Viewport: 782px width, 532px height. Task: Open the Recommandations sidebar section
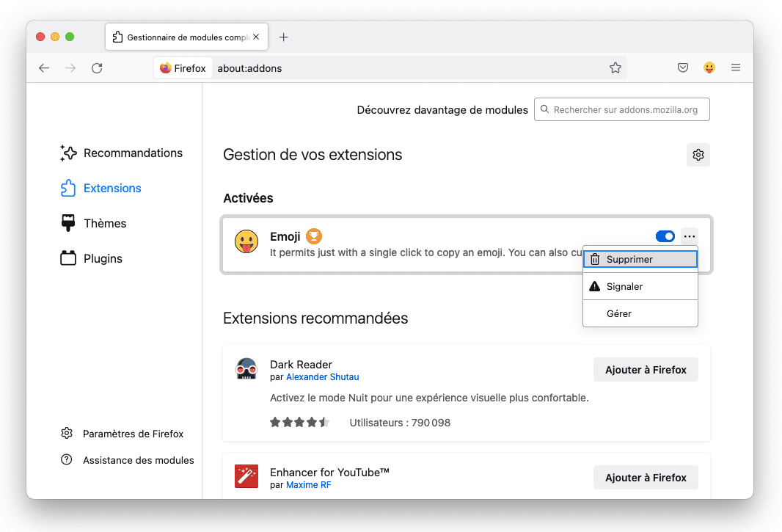121,153
